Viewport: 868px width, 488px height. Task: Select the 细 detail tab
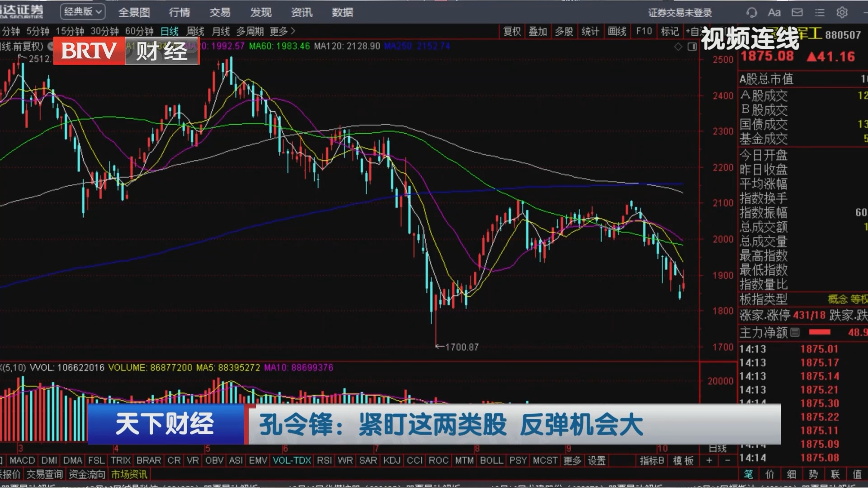(x=791, y=474)
